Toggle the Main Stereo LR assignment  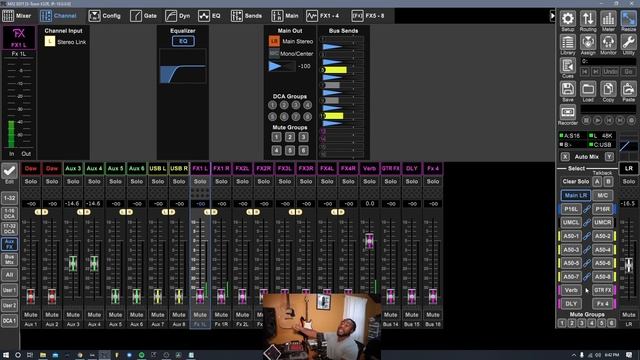tap(274, 41)
